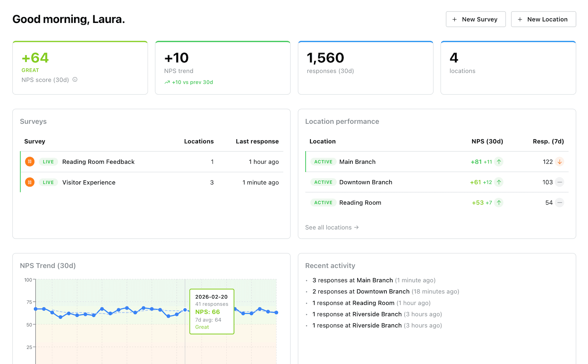Click the 4 locations card value
The width and height of the screenshot is (588, 364).
click(x=454, y=58)
